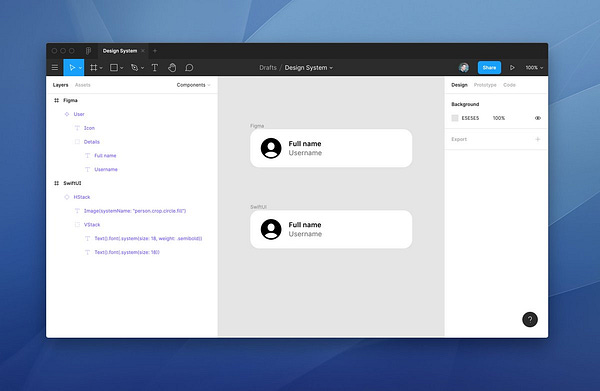Add an export setting with plus
Image resolution: width=600 pixels, height=391 pixels.
(538, 139)
